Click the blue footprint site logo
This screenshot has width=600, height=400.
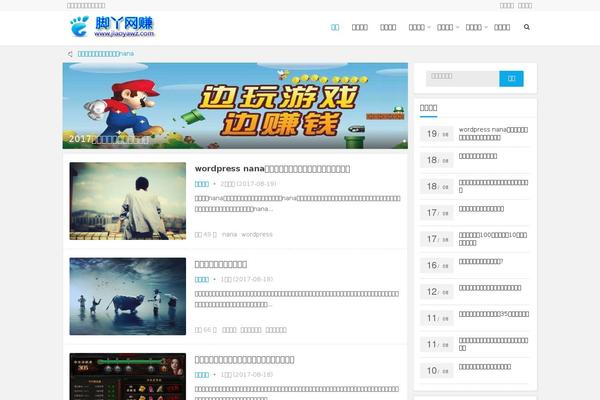[112, 26]
